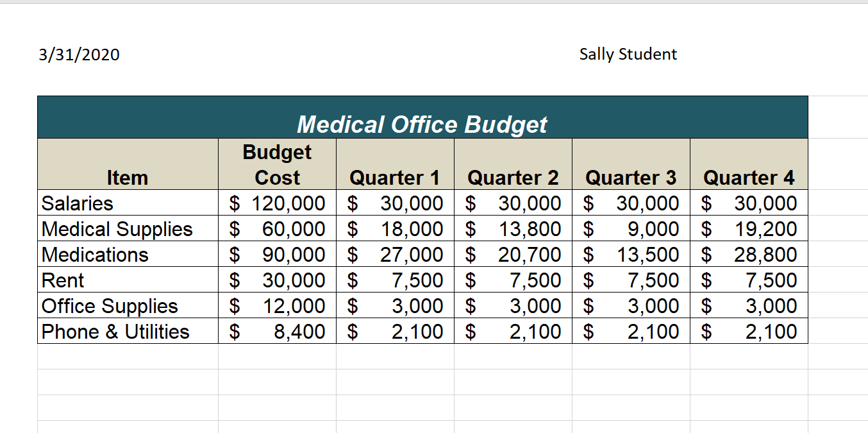
Task: Select the Item column header cell
Action: point(128,177)
